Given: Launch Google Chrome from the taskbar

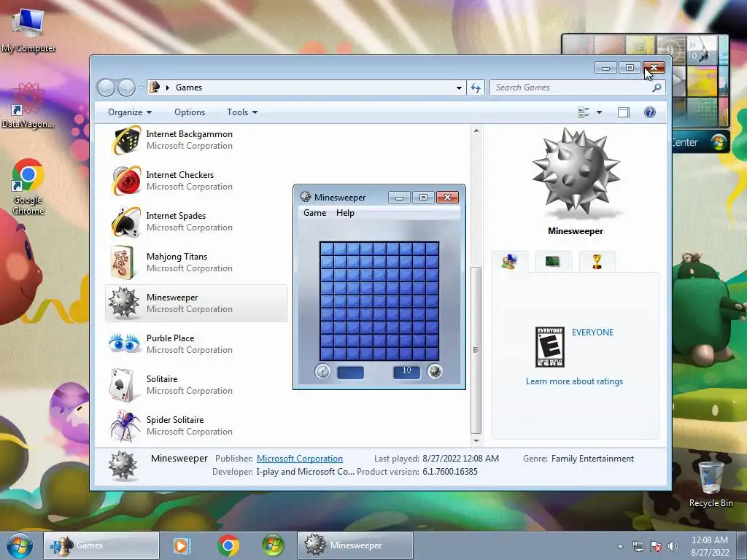Looking at the screenshot, I should click(x=228, y=545).
